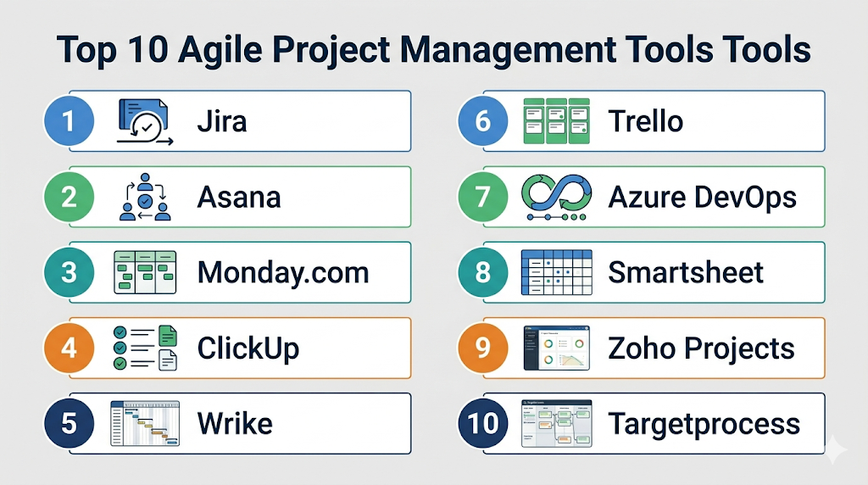Click the Zoho Projects dashboard thumbnail

(x=555, y=348)
